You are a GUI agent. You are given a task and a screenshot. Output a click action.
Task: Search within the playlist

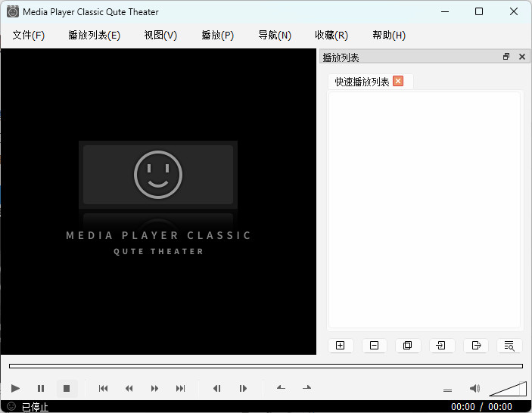(509, 346)
